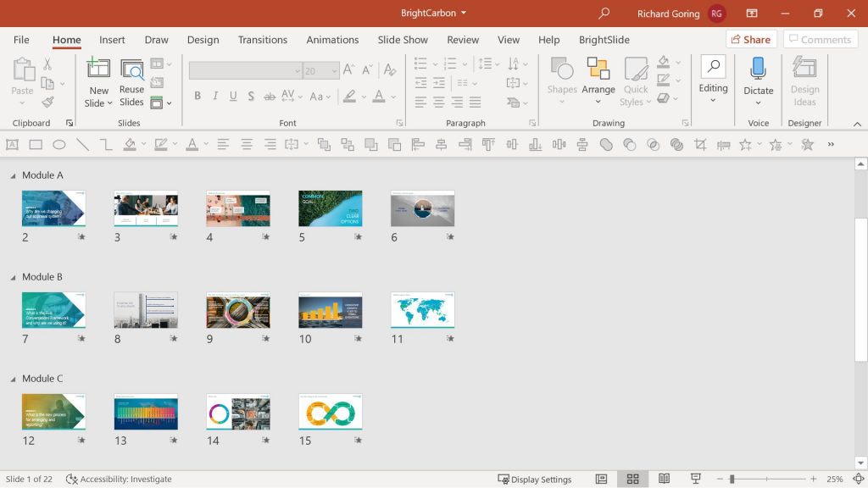Activate the Crop tool on the toolbar
Viewport: 868px width, 488px height.
(x=700, y=144)
